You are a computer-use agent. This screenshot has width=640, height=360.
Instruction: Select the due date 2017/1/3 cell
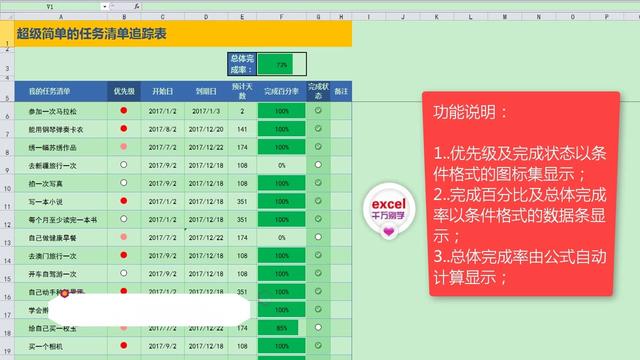click(206, 111)
